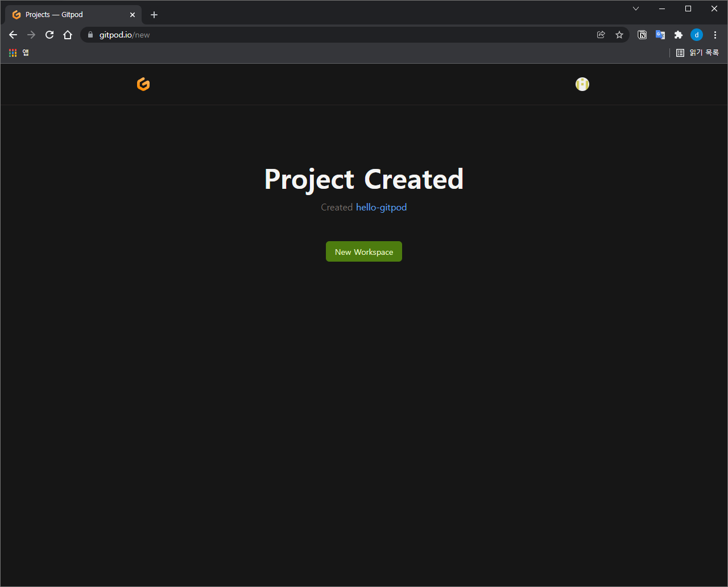Bookmark this page with the star
Viewport: 728px width, 587px height.
point(619,35)
